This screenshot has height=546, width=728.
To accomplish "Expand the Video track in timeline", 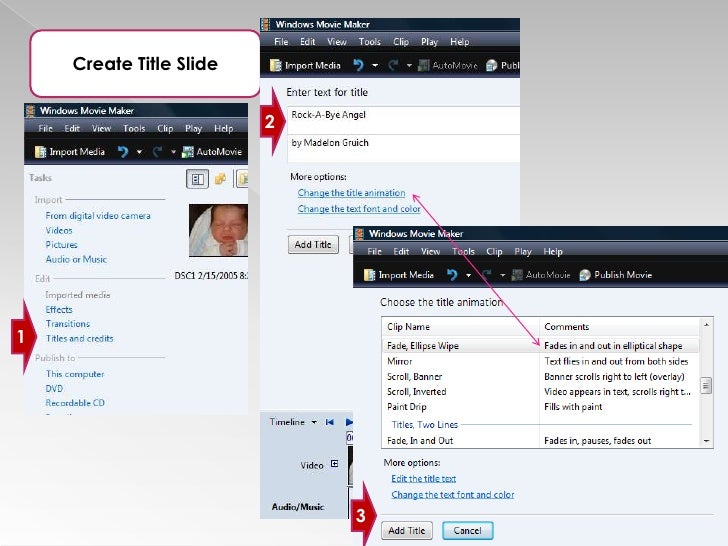I will pos(334,463).
